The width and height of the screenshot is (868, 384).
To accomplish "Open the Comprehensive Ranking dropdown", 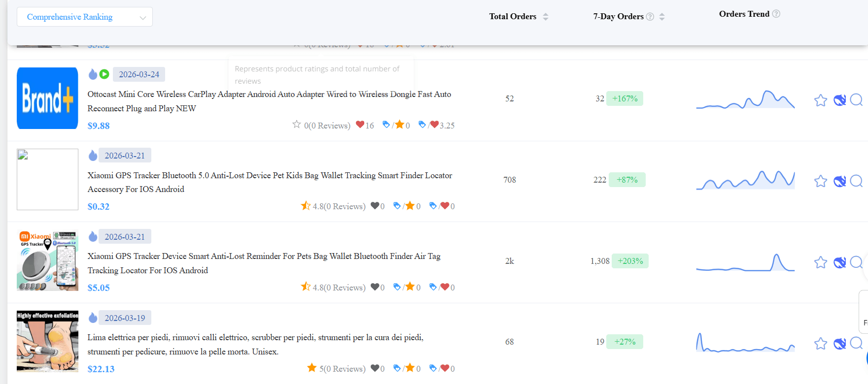I will [84, 17].
